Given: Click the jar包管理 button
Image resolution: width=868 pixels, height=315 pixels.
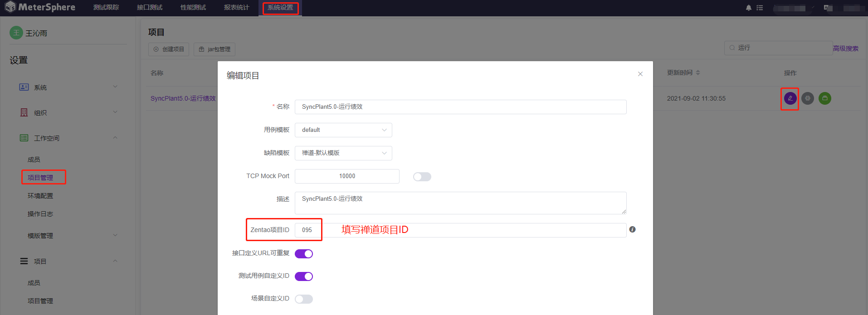Looking at the screenshot, I should [x=215, y=49].
